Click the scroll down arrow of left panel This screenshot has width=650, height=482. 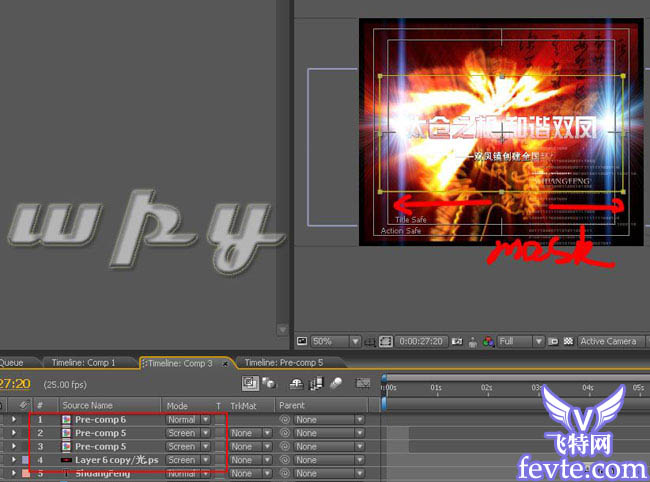coord(282,330)
